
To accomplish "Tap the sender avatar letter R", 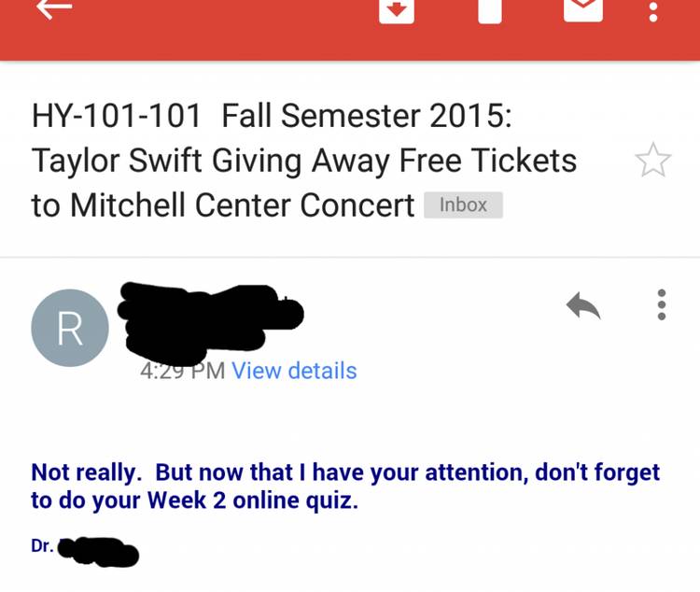I will tap(70, 328).
